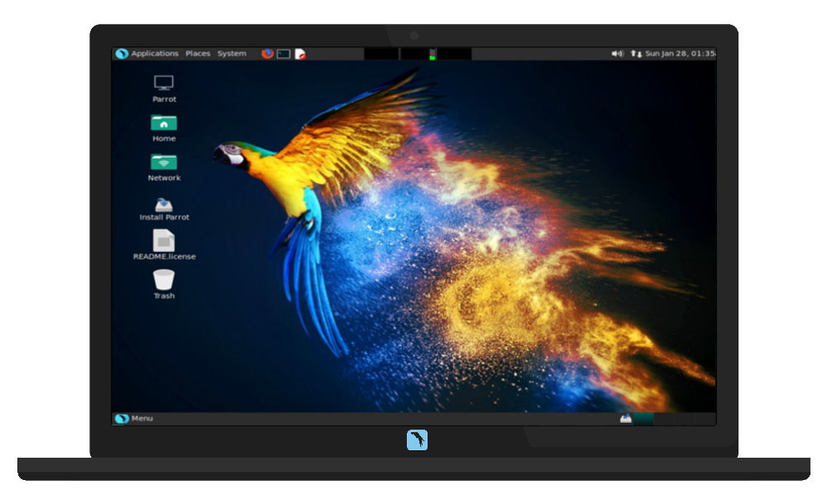Image resolution: width=827 pixels, height=504 pixels.
Task: Open the Applications menu
Action: 155,54
